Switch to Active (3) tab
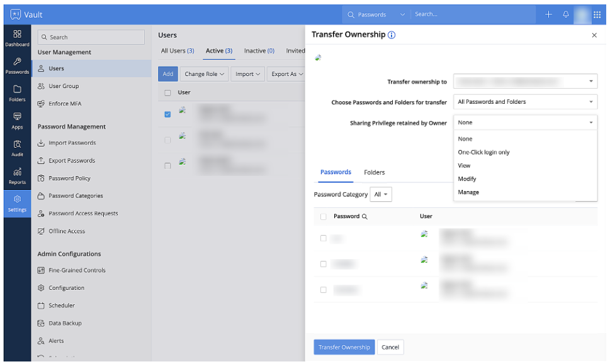 (219, 51)
